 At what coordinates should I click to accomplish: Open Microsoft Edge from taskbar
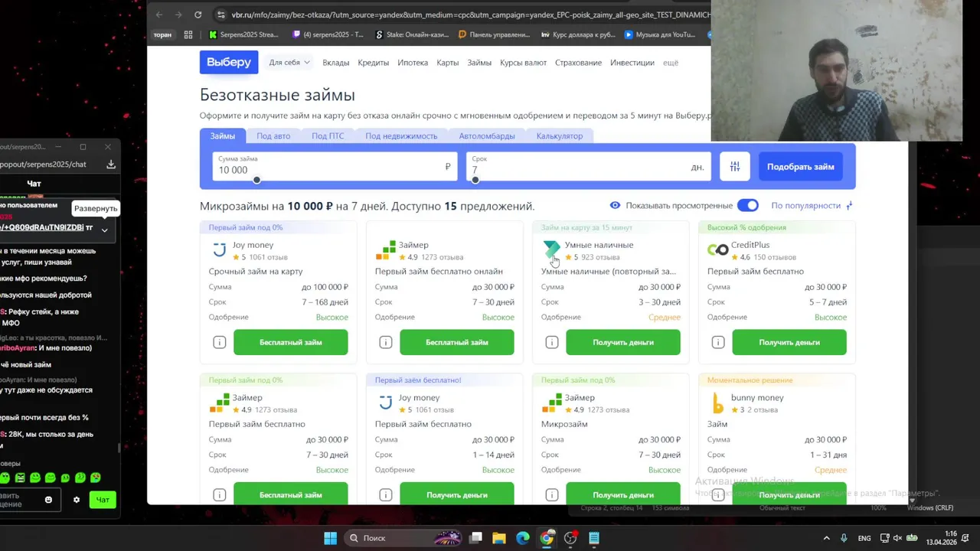[523, 538]
